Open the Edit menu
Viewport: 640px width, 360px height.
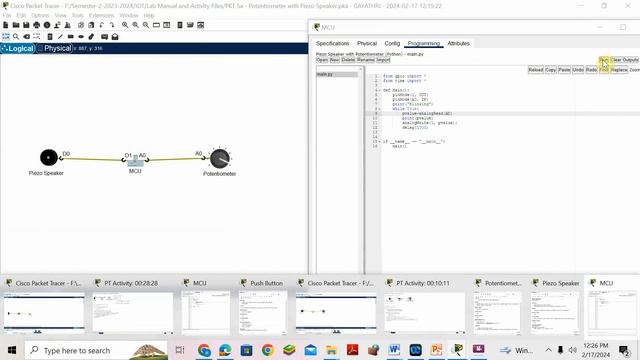(x=21, y=15)
